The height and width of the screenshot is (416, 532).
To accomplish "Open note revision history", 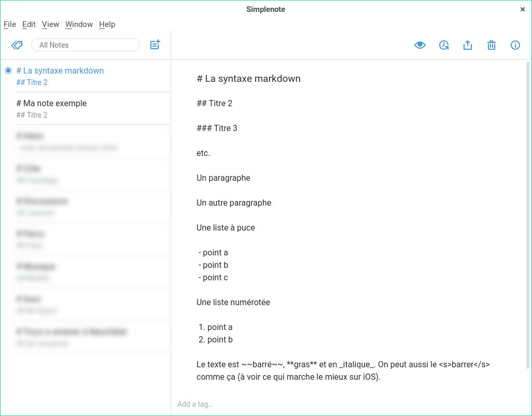I will [444, 45].
